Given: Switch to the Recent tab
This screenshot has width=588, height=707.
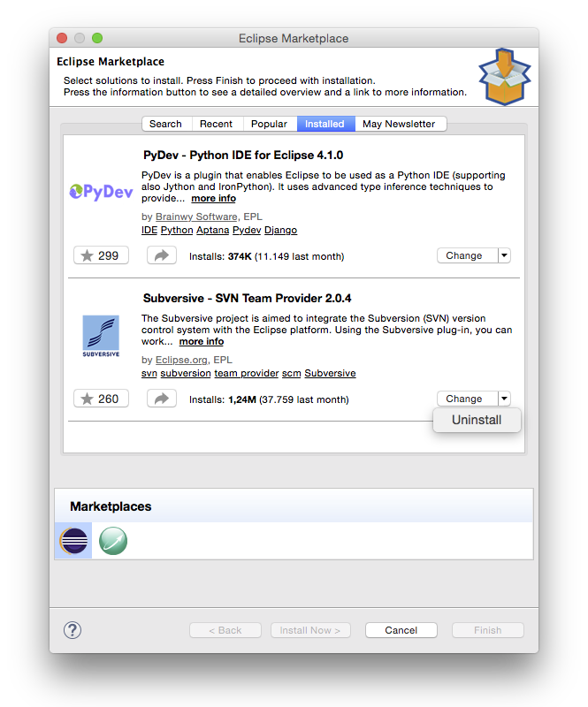Looking at the screenshot, I should (x=216, y=124).
